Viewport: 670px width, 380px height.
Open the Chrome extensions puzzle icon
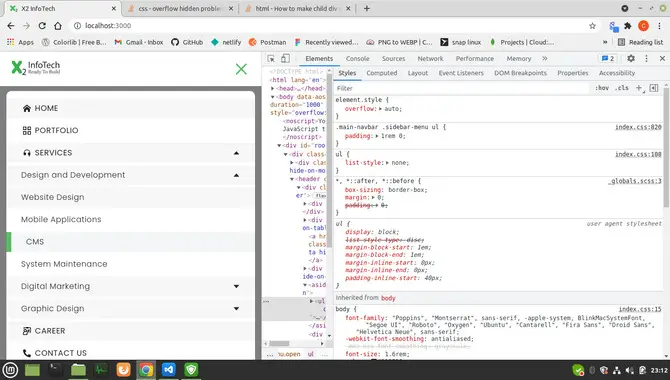[628, 26]
